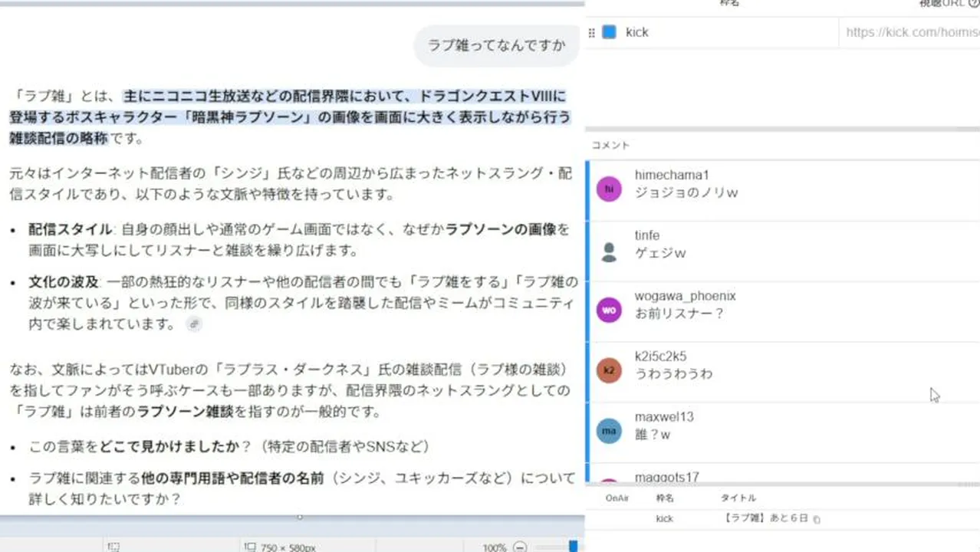Select comment 'ジョジョのノリw'
The height and width of the screenshot is (552, 980).
(686, 193)
